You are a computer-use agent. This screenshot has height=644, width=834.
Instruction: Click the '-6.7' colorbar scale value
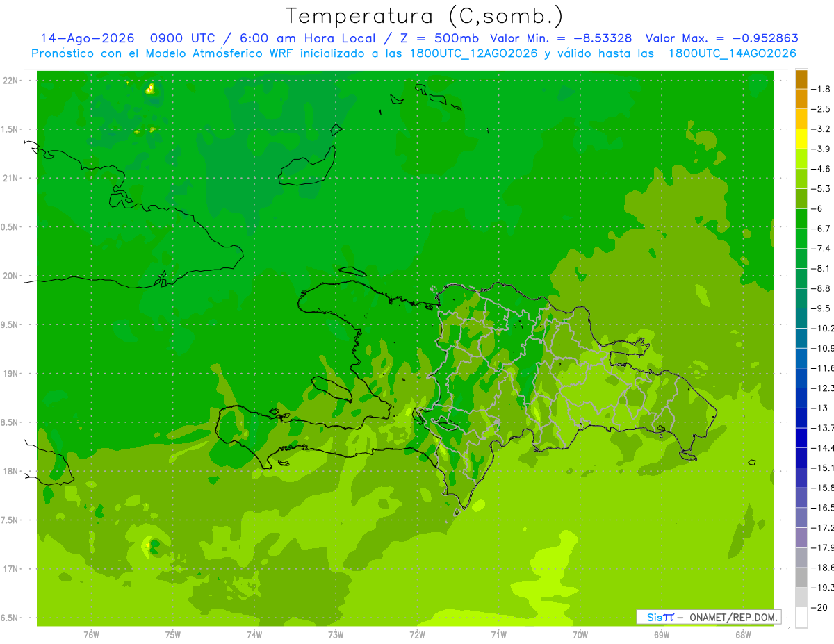(821, 229)
